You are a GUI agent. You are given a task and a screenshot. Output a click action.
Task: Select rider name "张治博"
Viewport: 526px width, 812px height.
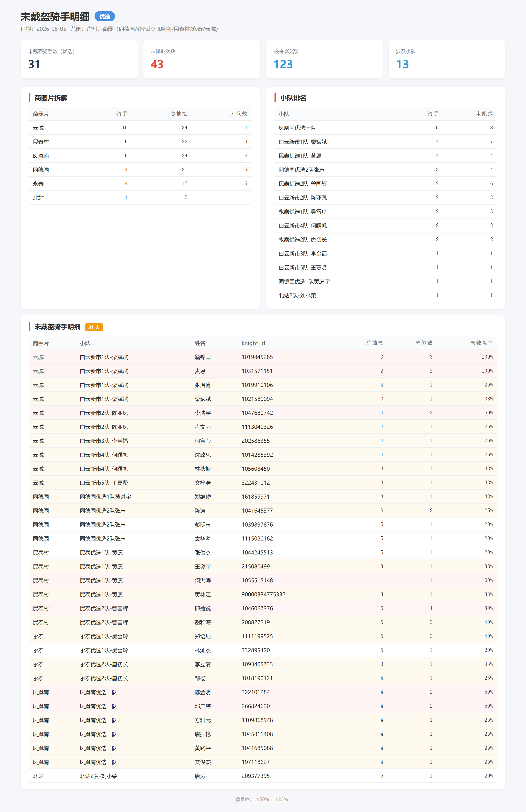click(203, 385)
